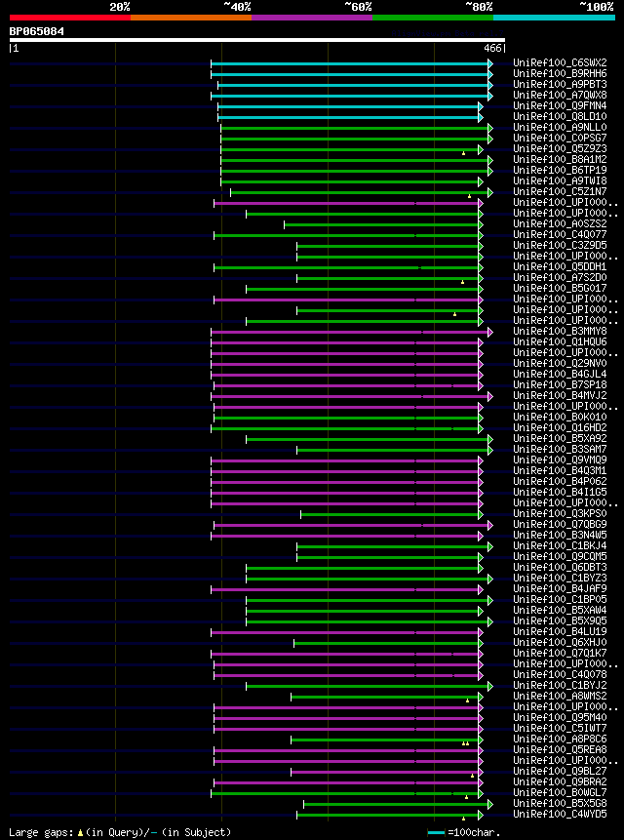Select the UniRef100_B5G017 label
624x840 pixels.
560,288
